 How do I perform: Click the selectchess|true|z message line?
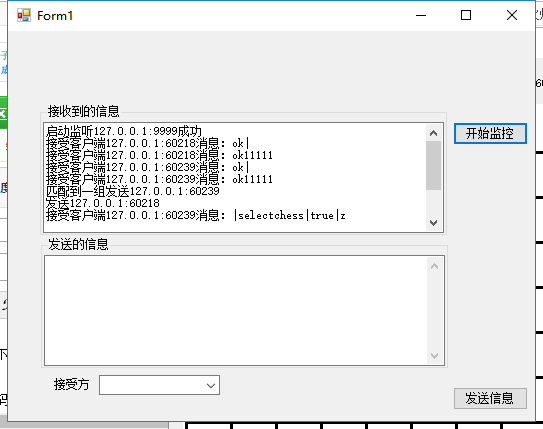(196, 215)
